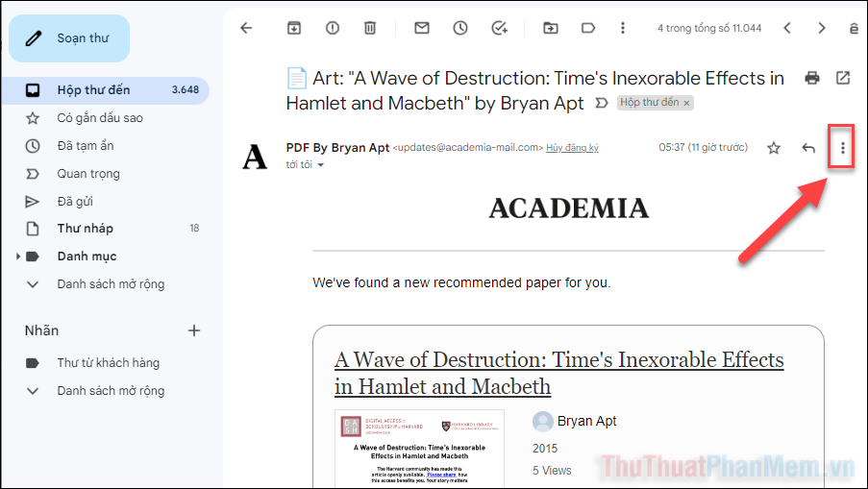Open the Move to folder icon
This screenshot has height=489, width=868.
550,28
